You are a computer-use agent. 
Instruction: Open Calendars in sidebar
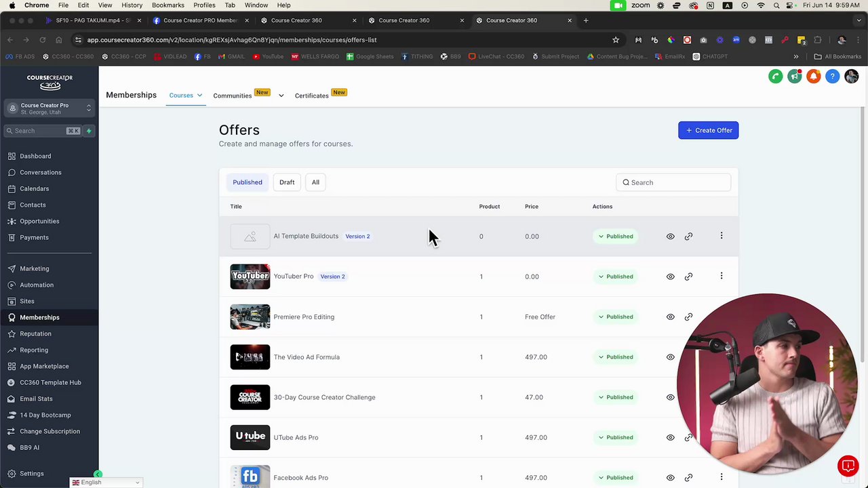(x=35, y=188)
